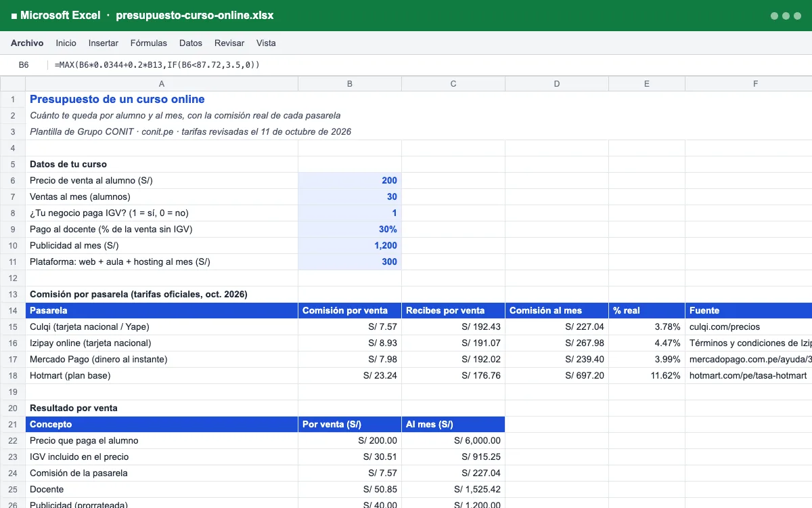Open the Fórmulas tab
Image resolution: width=812 pixels, height=508 pixels.
148,43
